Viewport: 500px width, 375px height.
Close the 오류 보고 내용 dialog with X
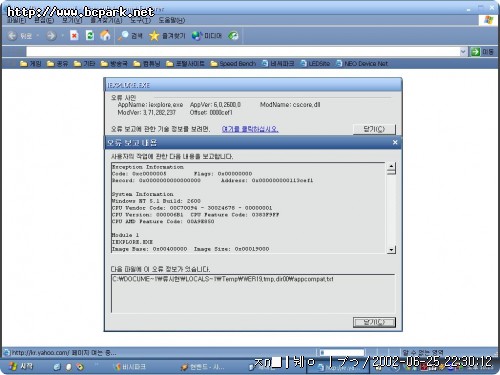pyautogui.click(x=395, y=143)
